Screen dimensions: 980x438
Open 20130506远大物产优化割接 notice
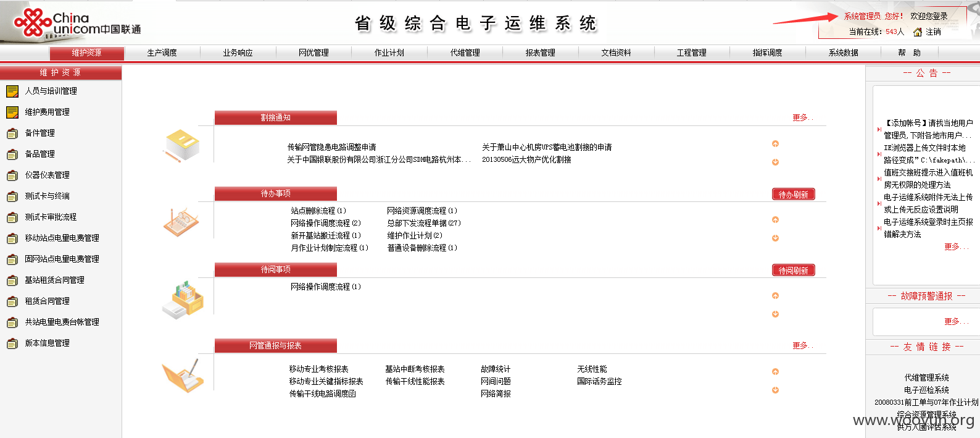pos(526,160)
